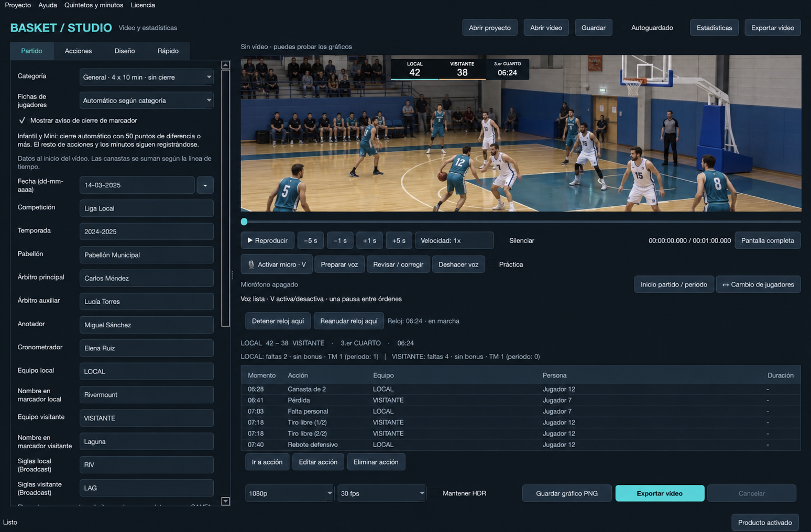This screenshot has width=811, height=532.
Task: Activate the microphone with Activar micro
Action: (277, 264)
